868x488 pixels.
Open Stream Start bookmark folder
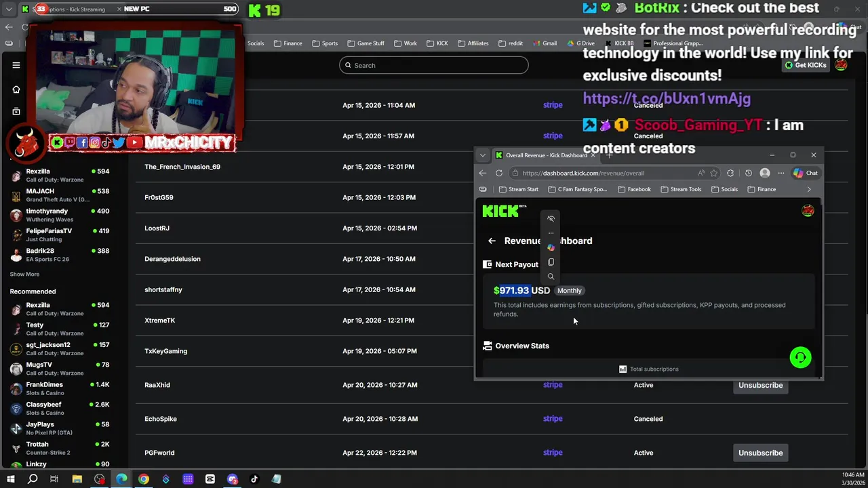point(518,189)
